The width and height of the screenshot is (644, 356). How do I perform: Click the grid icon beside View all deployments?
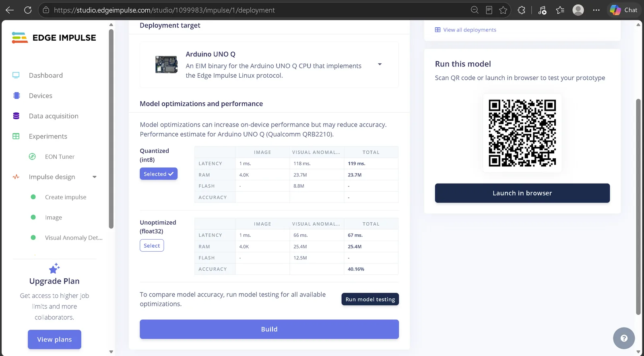coord(438,30)
